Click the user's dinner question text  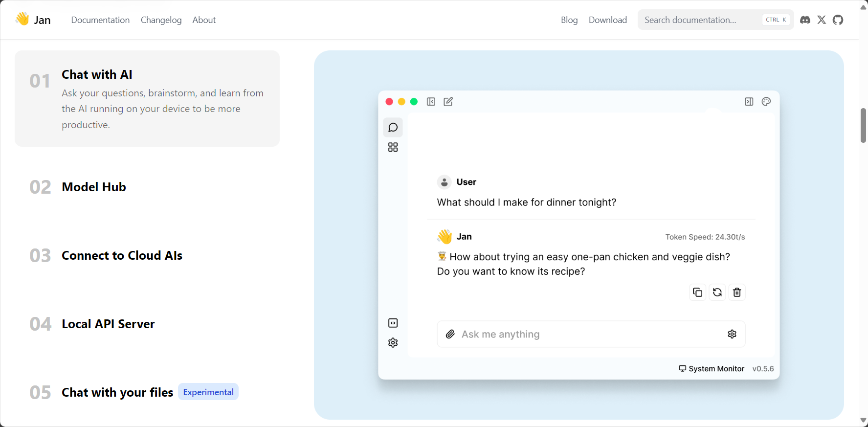(x=527, y=202)
